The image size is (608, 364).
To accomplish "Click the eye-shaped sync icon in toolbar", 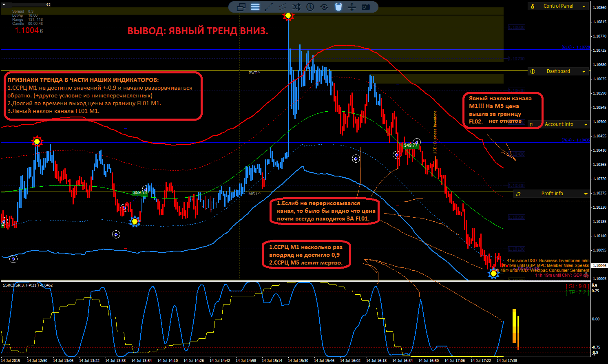I will pyautogui.click(x=324, y=7).
